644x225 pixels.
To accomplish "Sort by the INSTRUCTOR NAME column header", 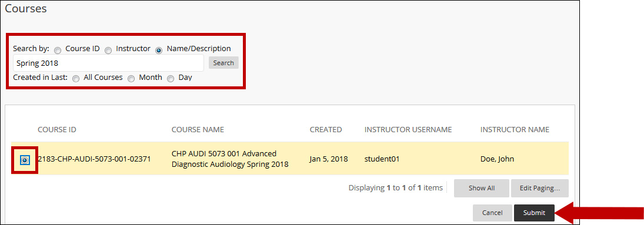I will (x=515, y=130).
